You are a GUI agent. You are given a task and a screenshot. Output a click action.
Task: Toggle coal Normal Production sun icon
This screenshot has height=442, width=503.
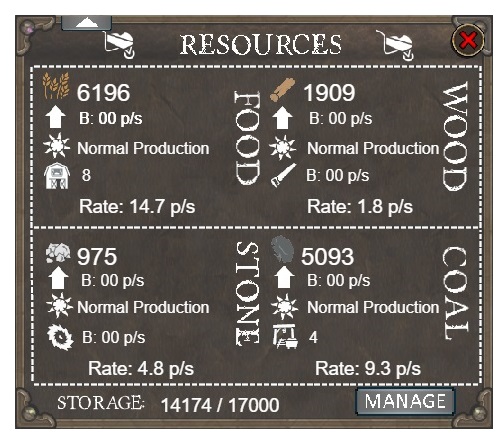(284, 306)
